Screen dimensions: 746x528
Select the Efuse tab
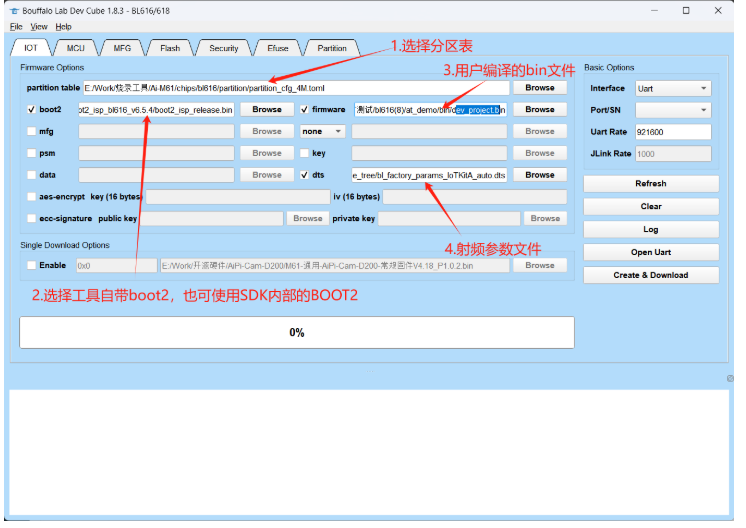click(277, 48)
